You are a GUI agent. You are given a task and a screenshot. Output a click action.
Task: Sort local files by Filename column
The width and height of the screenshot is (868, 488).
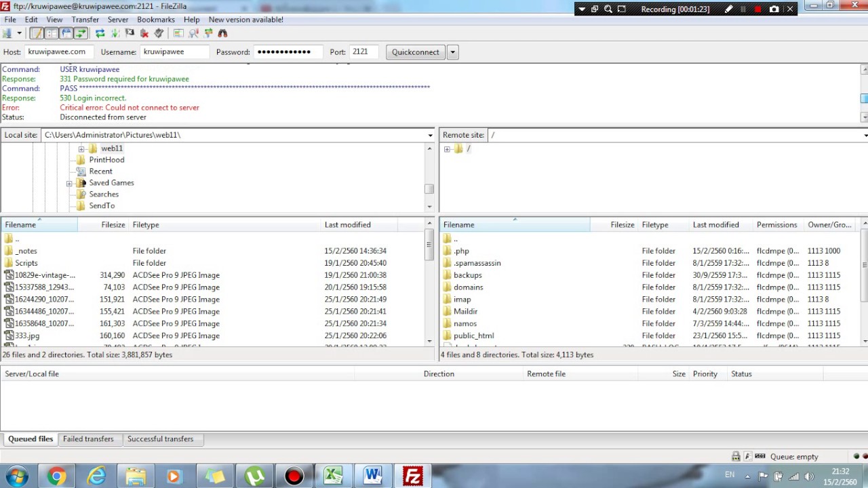tap(39, 225)
